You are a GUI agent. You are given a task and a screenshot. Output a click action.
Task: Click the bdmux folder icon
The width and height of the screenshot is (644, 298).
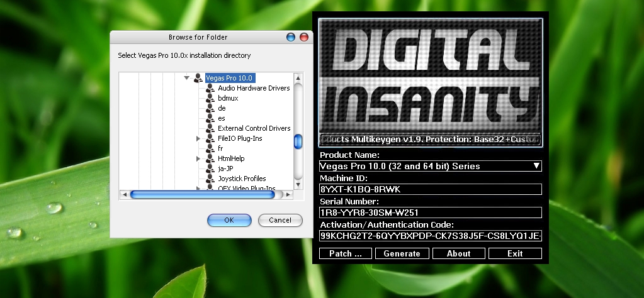[x=210, y=98]
